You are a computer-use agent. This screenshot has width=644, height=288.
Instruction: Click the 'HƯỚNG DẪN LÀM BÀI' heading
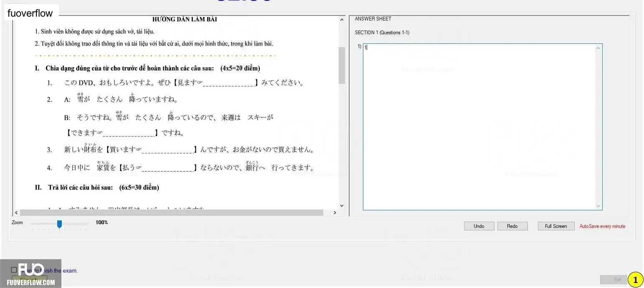tap(185, 19)
